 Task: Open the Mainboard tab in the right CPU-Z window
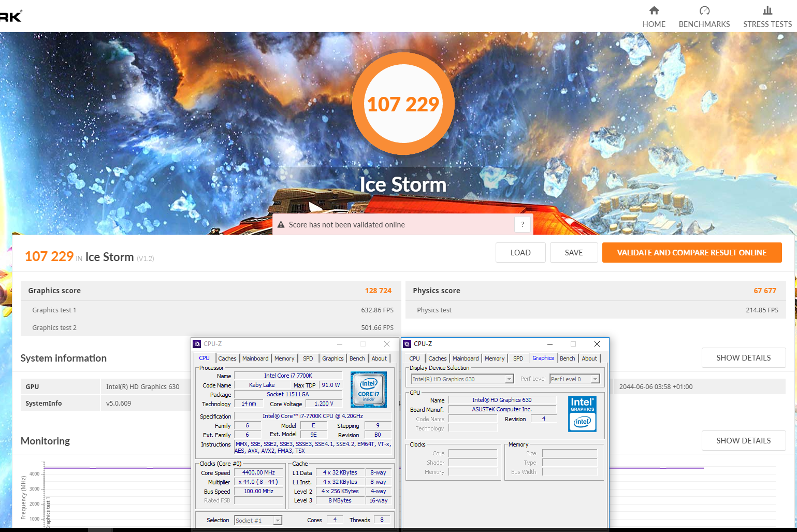tap(466, 358)
